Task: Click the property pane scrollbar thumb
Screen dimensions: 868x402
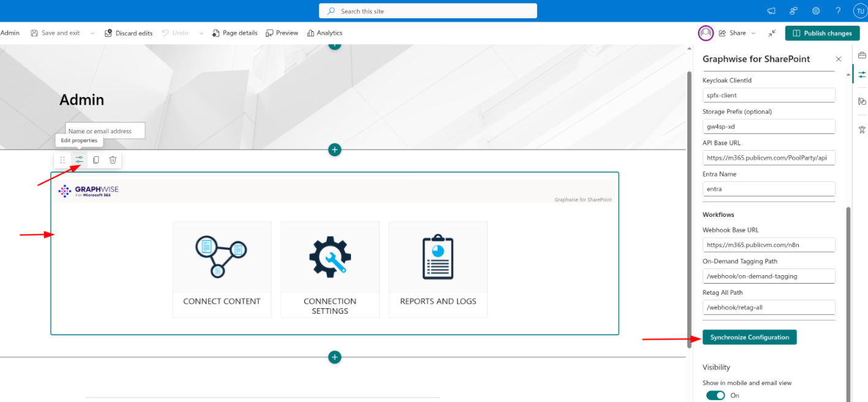Action: 848,303
